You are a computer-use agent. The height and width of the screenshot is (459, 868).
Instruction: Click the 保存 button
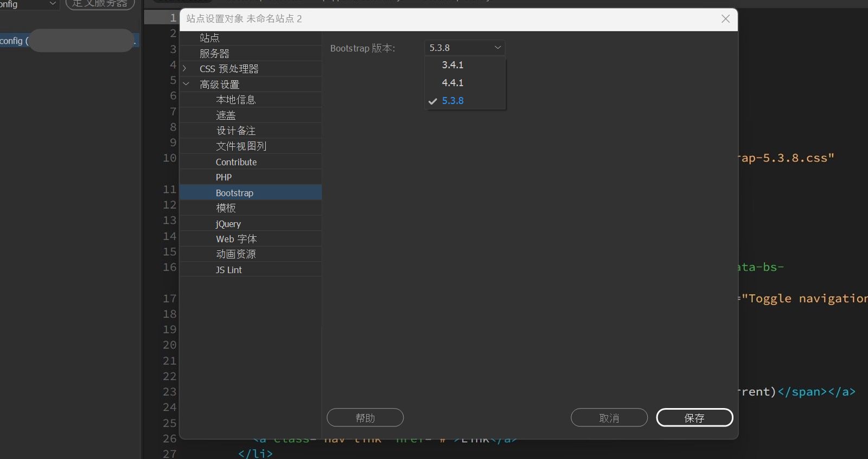(x=694, y=418)
